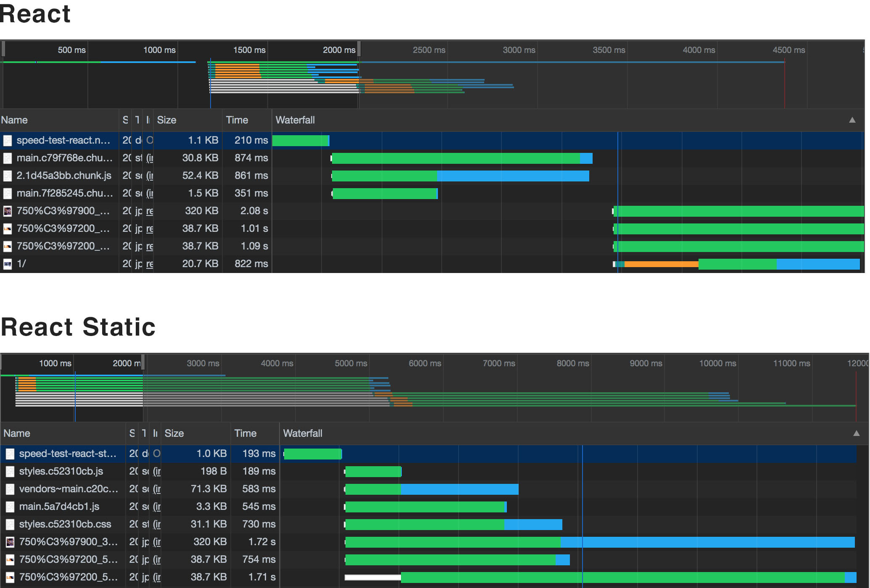870x588 pixels.
Task: Open the initiator link of the React 2.08 s image
Action: click(x=150, y=211)
